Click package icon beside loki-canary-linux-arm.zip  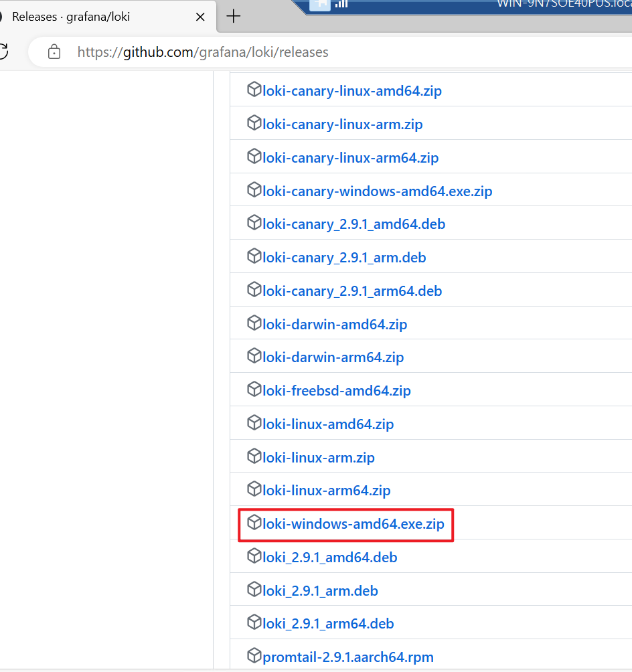[x=254, y=123]
